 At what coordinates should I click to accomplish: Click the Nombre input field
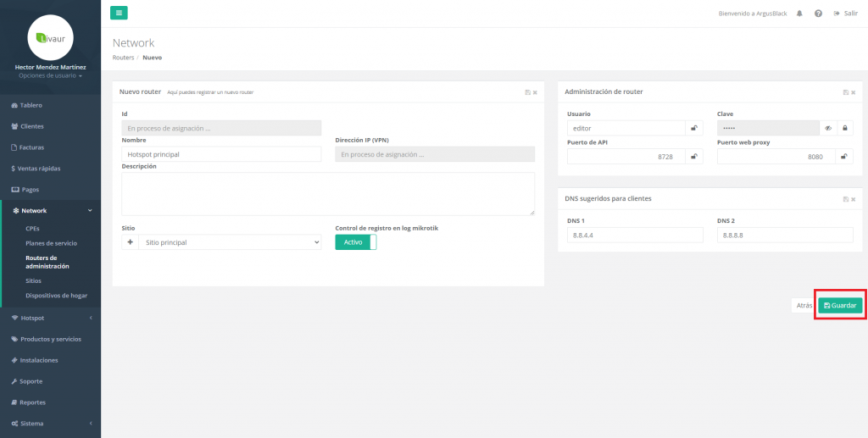[221, 154]
